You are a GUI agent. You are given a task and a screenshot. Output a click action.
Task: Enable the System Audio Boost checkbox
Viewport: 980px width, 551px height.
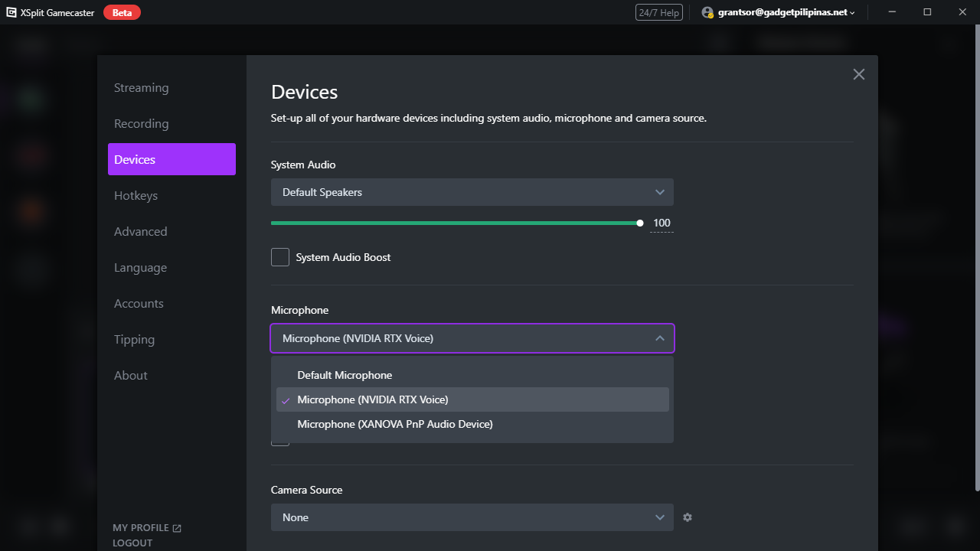pos(280,257)
